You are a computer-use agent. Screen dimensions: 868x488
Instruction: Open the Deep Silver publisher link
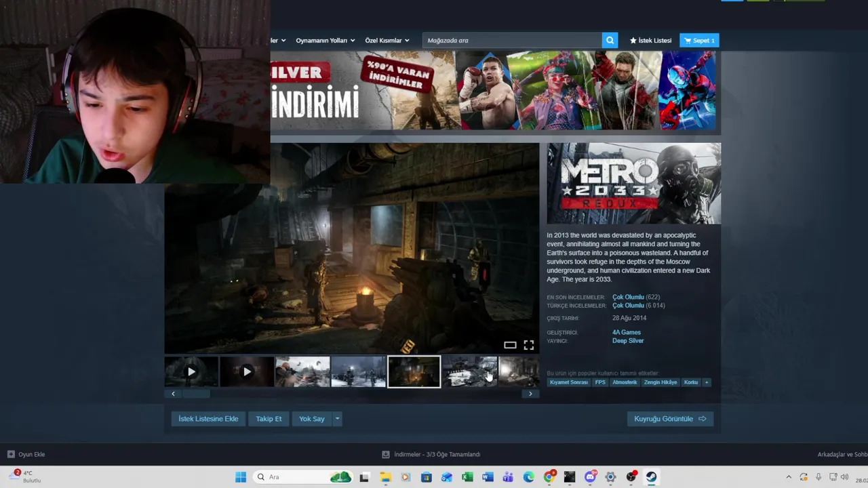tap(628, 341)
